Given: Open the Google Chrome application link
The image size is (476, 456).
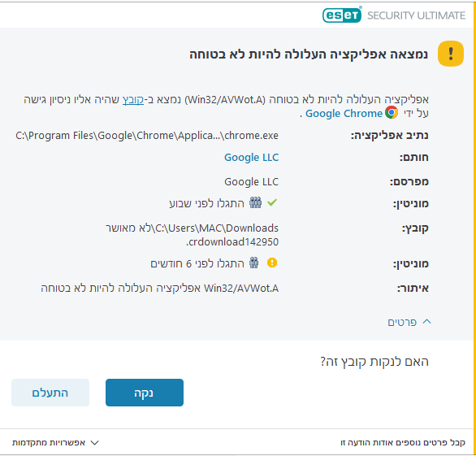Looking at the screenshot, I should 344,113.
